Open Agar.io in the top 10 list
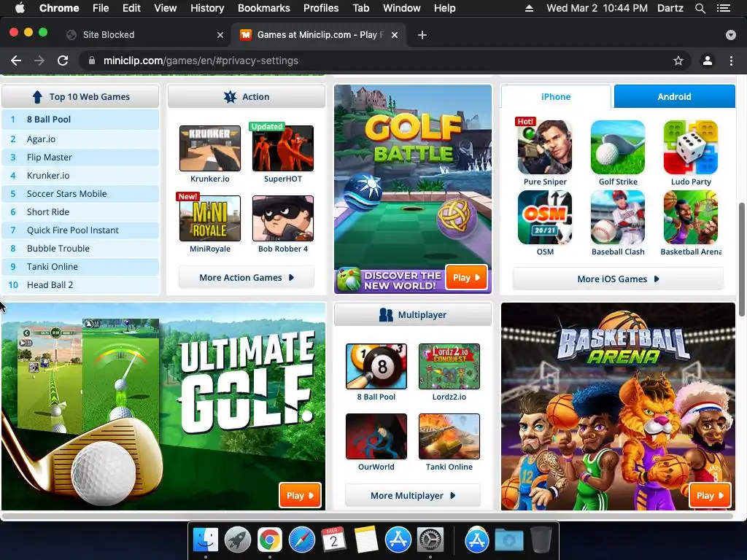This screenshot has width=747, height=560. point(80,139)
